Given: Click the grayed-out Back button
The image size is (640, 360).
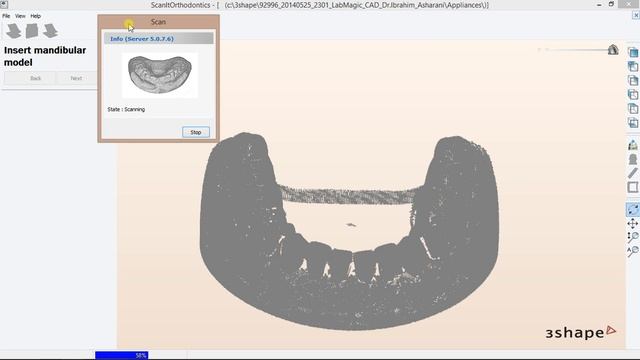Looking at the screenshot, I should (x=36, y=78).
